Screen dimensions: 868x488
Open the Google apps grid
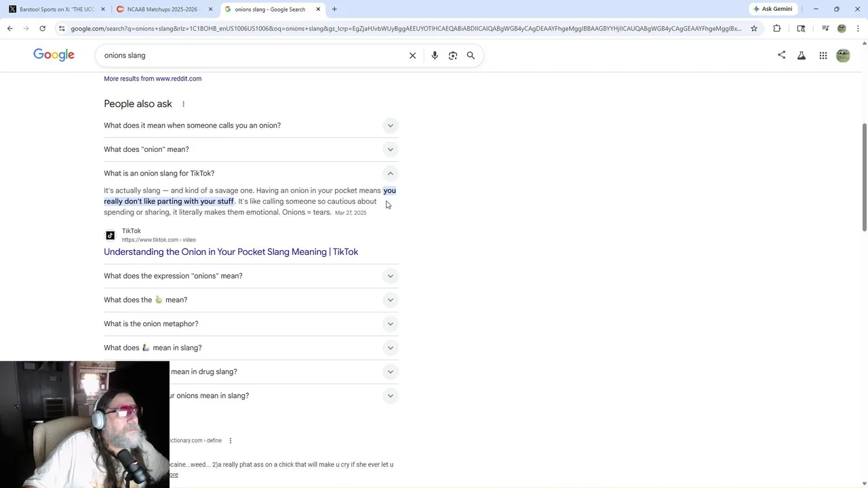point(823,56)
